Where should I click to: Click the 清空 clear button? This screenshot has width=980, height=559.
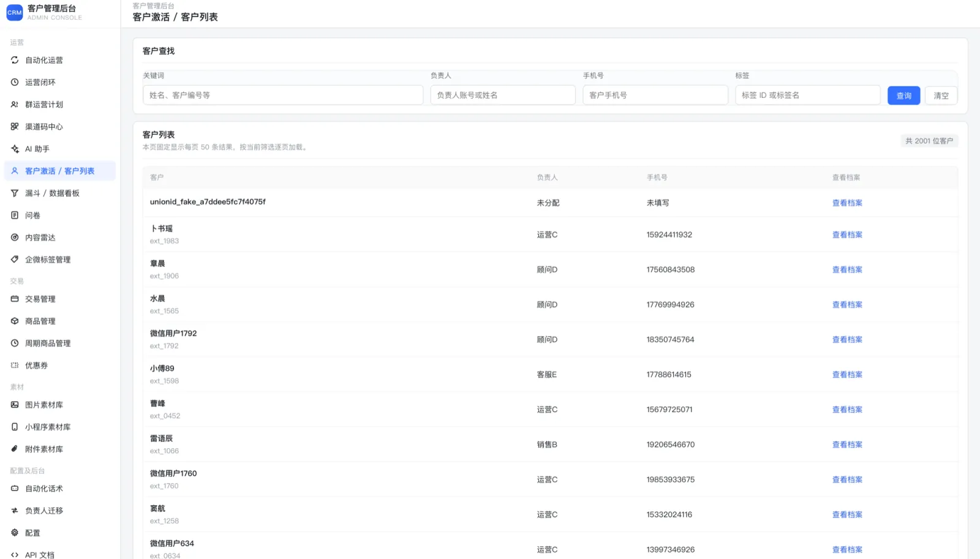pos(941,95)
